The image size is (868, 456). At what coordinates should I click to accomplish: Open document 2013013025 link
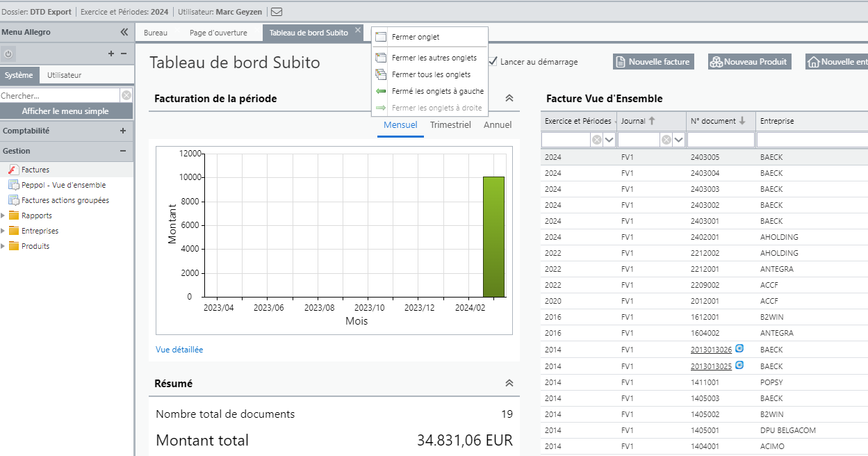[x=711, y=366]
